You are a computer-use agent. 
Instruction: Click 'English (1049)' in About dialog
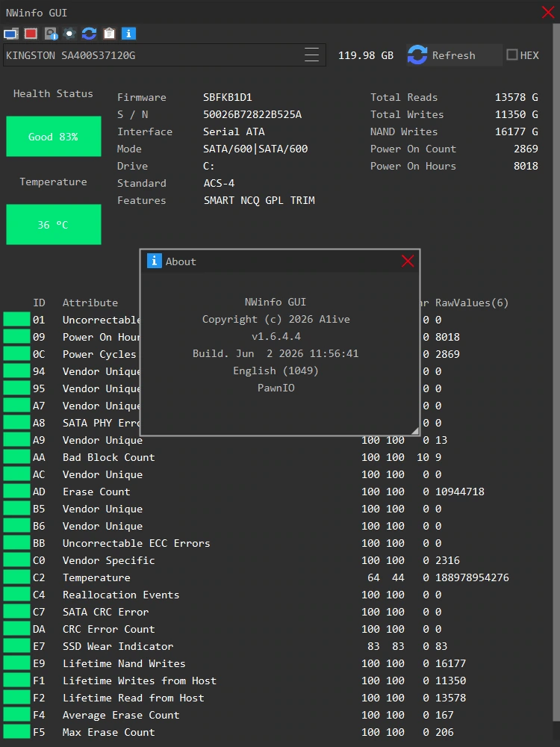[x=276, y=371]
